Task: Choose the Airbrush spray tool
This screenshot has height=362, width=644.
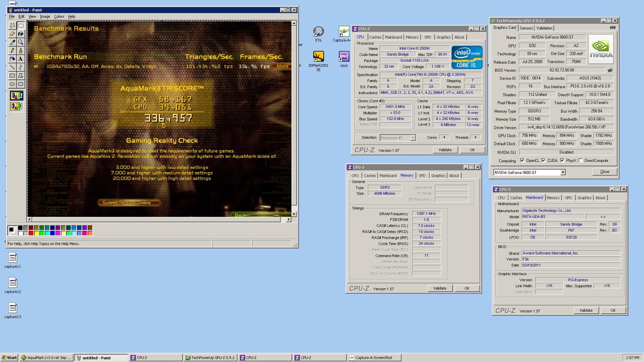Action: 12,59
